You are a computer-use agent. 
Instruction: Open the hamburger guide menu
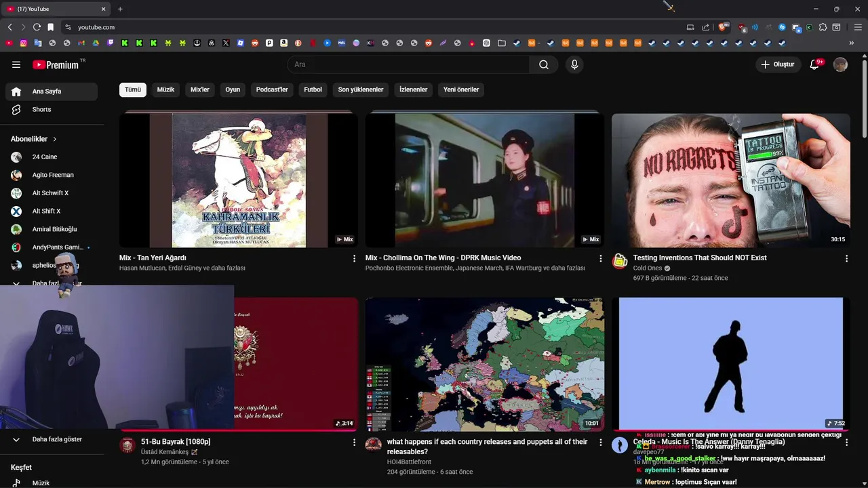tap(16, 64)
